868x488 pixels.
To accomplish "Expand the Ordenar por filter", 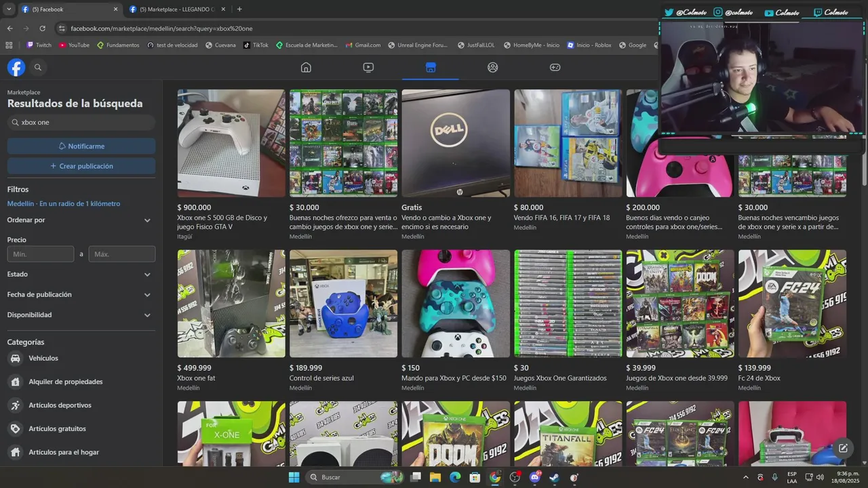I will pyautogui.click(x=81, y=220).
